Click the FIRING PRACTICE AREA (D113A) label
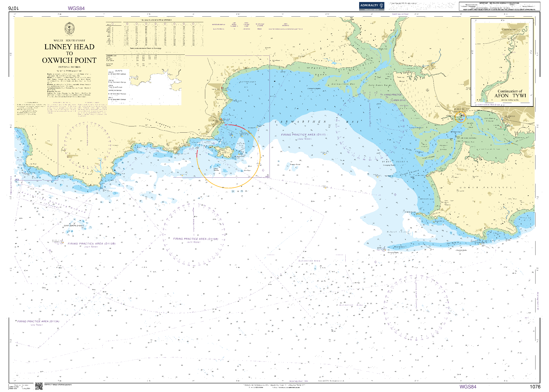This screenshot has width=549, height=392. click(x=38, y=322)
